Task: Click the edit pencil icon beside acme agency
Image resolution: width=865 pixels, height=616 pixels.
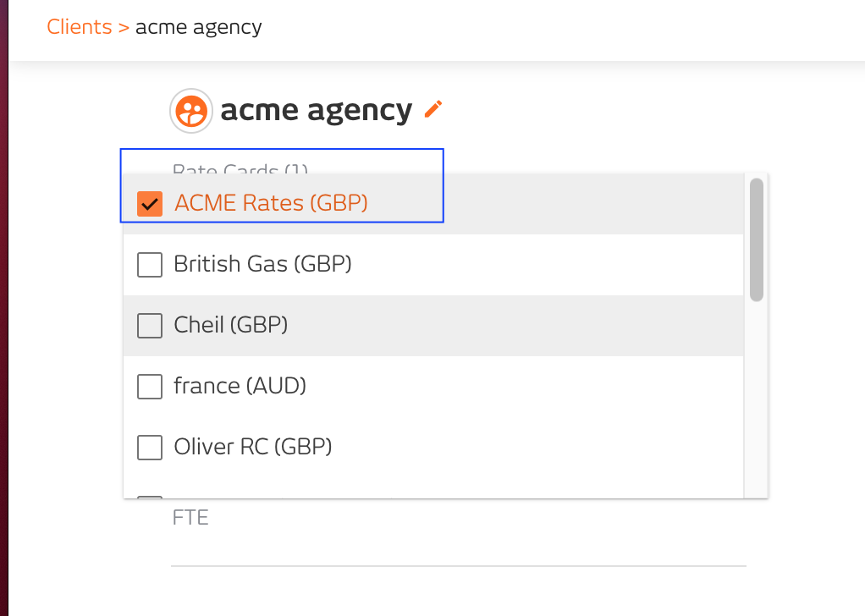Action: coord(433,109)
